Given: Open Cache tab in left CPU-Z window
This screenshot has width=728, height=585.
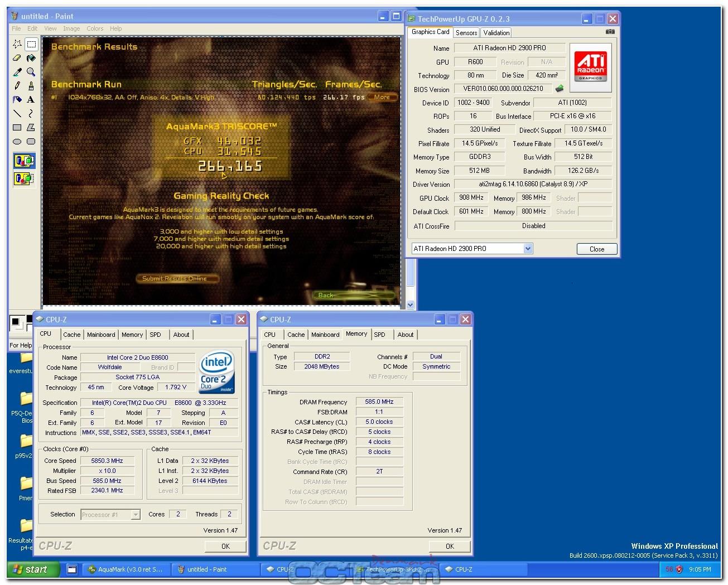Looking at the screenshot, I should (x=72, y=335).
